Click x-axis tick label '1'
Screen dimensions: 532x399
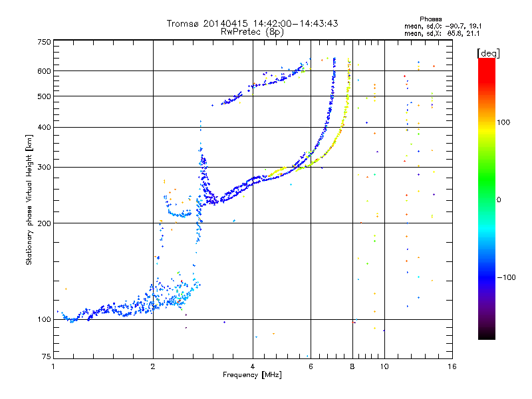(53, 366)
